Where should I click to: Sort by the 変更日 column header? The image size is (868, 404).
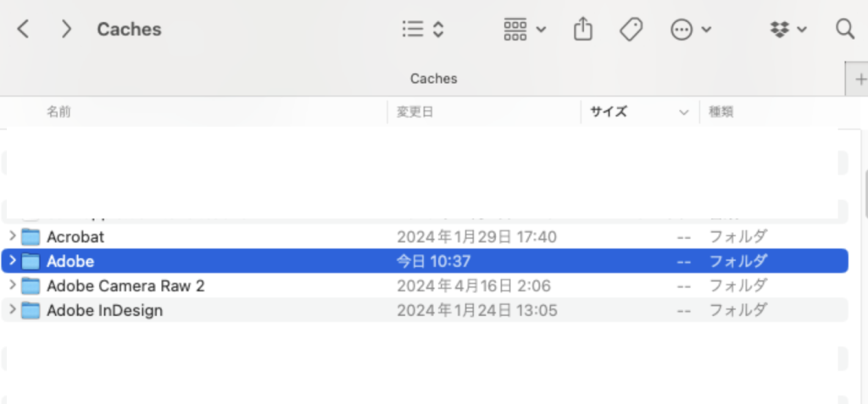click(415, 112)
